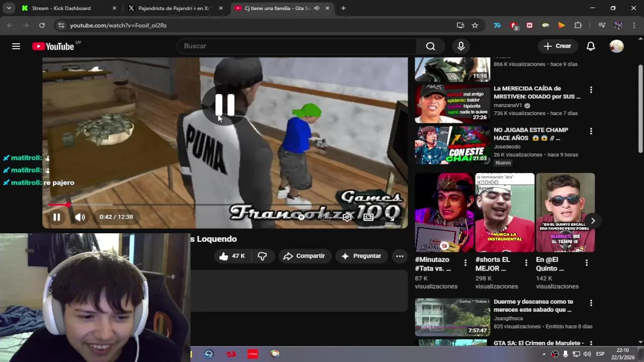The height and width of the screenshot is (362, 644).
Task: Show hidden system tray icons
Action: click(544, 354)
